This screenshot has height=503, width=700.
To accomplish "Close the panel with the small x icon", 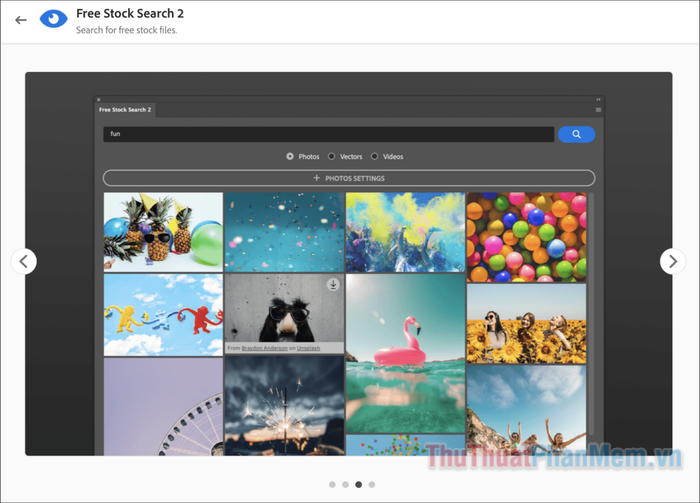I will pyautogui.click(x=99, y=100).
